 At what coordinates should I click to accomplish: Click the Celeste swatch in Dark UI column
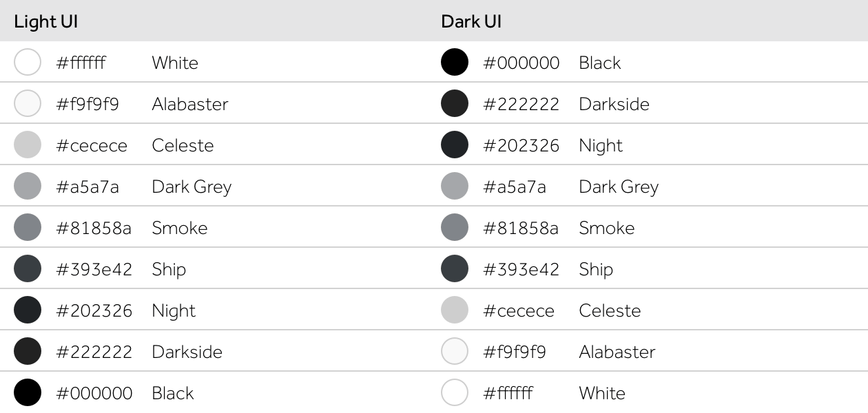coord(455,310)
